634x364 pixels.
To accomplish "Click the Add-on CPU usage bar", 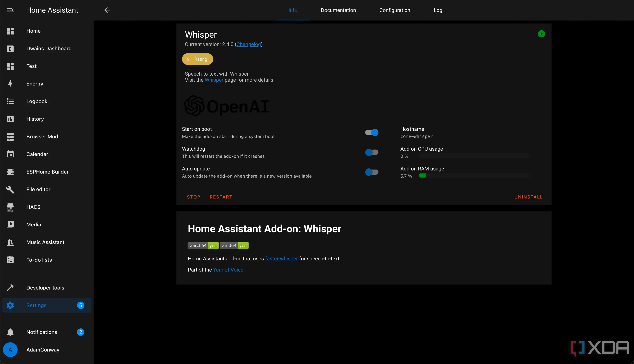I will click(474, 156).
